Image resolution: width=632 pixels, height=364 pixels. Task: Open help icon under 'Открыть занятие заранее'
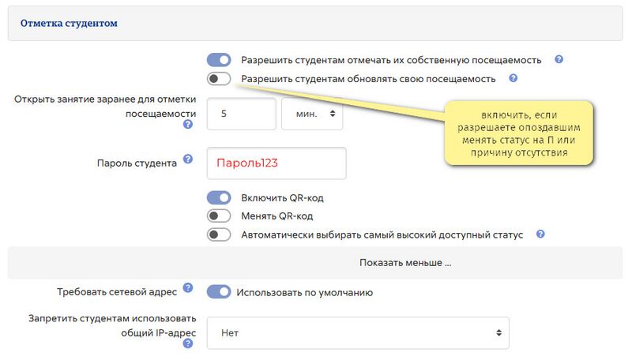click(x=188, y=125)
